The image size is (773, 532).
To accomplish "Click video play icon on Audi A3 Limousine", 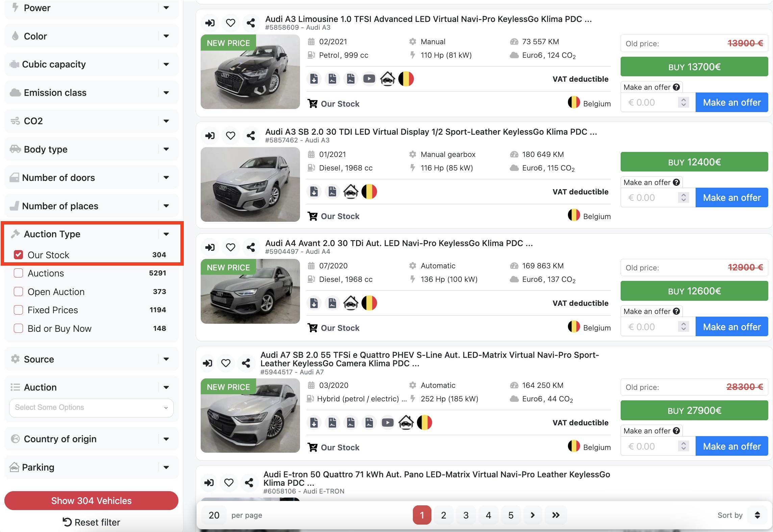I will [x=369, y=79].
